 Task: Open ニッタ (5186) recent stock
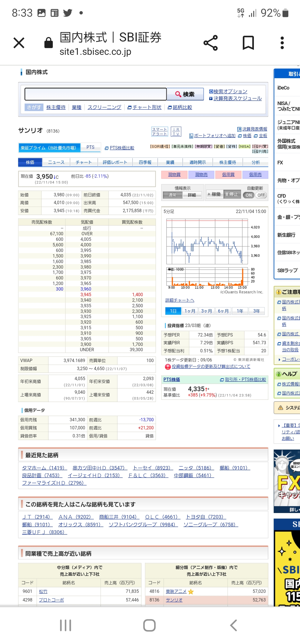[x=196, y=468]
